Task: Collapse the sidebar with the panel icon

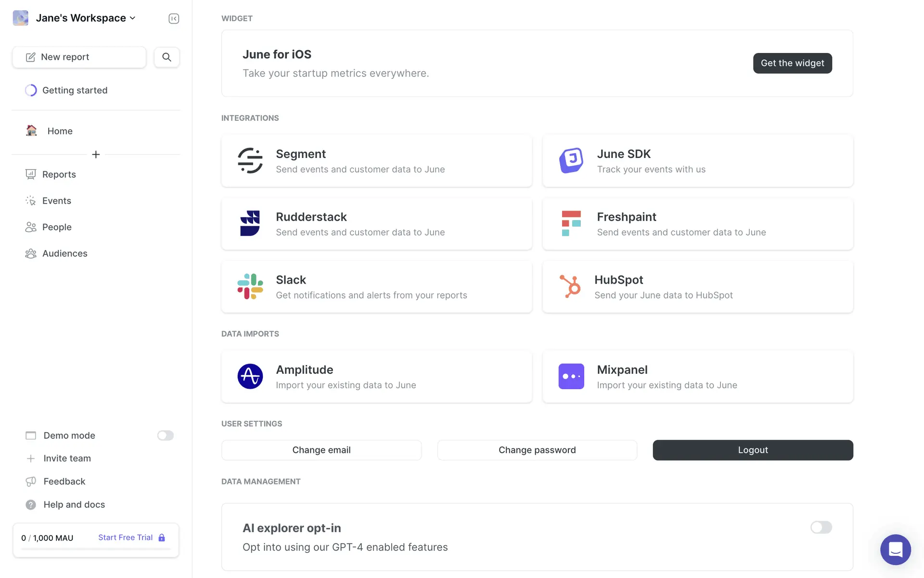Action: [x=174, y=18]
